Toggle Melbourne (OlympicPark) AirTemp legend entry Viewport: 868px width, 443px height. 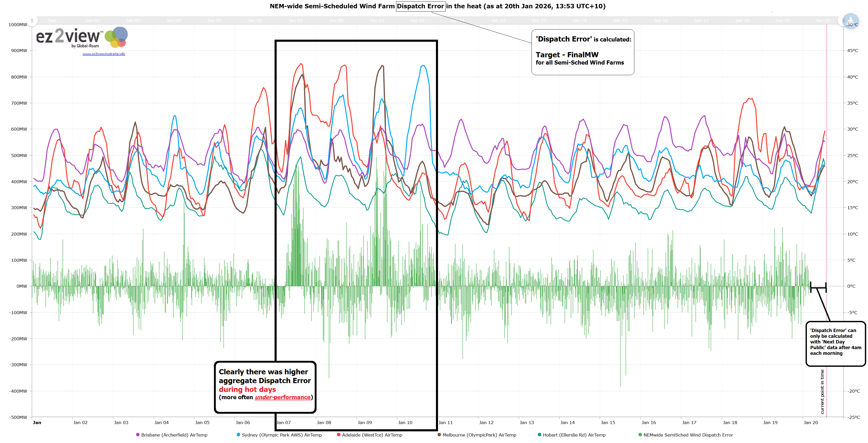(477, 435)
